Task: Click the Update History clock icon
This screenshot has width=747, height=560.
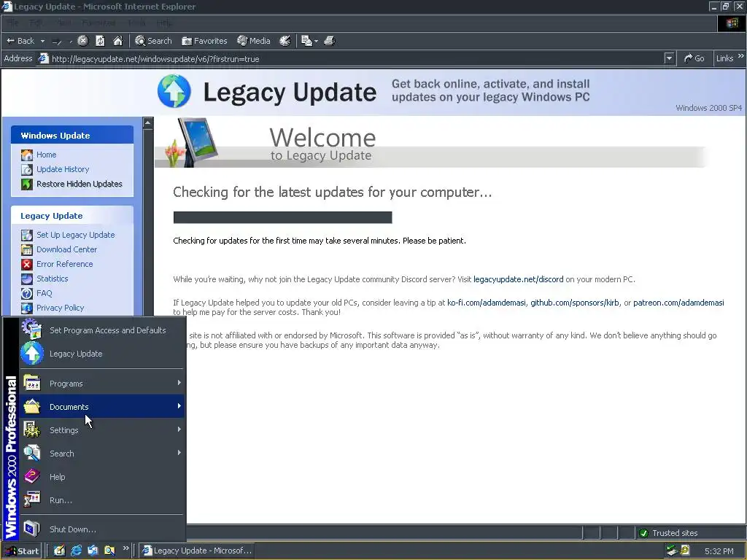Action: tap(27, 169)
